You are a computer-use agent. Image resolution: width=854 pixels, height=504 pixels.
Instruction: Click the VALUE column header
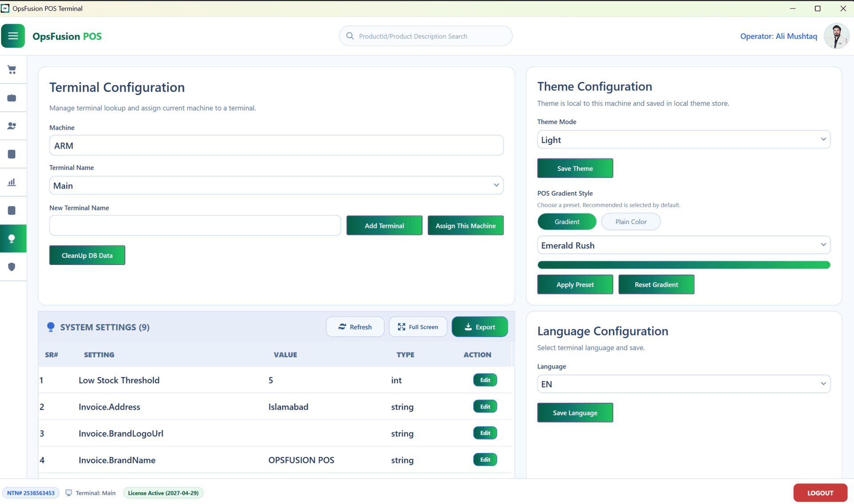[x=286, y=355]
